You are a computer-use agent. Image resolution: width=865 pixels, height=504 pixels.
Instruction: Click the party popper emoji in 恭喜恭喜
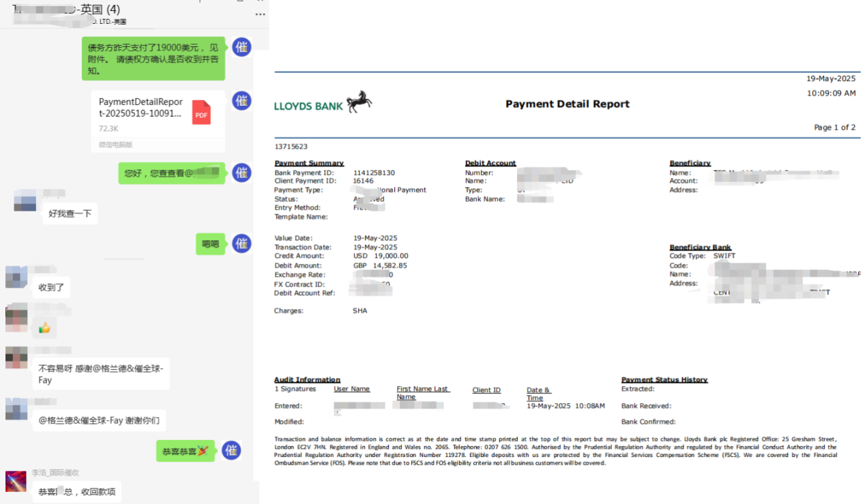[x=203, y=451]
